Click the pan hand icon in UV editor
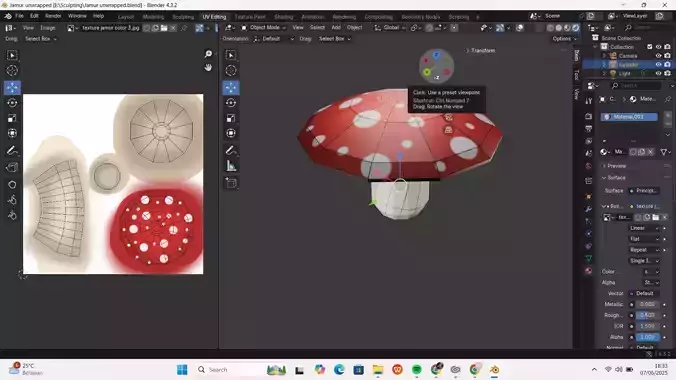Screen dimensions: 676x380 [208, 68]
